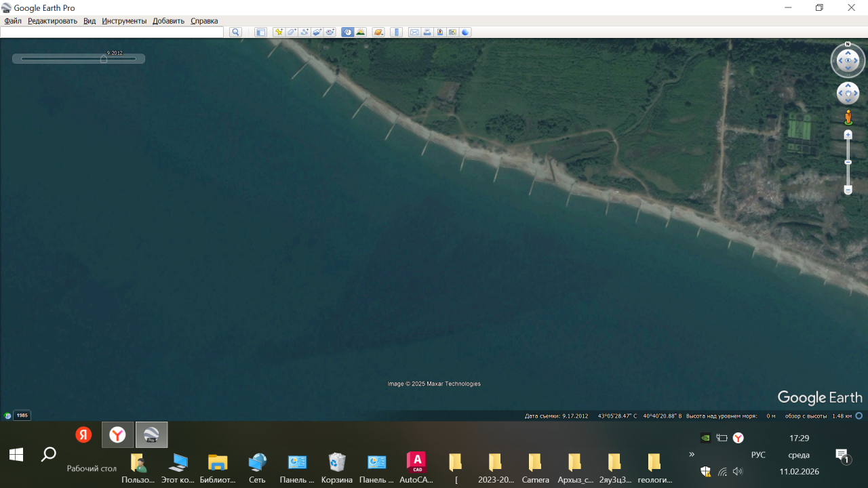Click the Add Placemark pushpin icon
The image size is (868, 488).
[278, 33]
